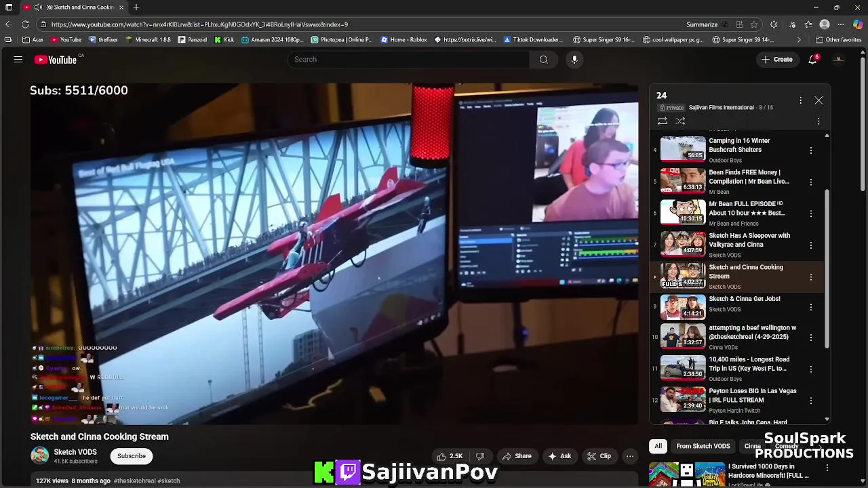Open options for Sketch Has A Sleepover video

810,245
